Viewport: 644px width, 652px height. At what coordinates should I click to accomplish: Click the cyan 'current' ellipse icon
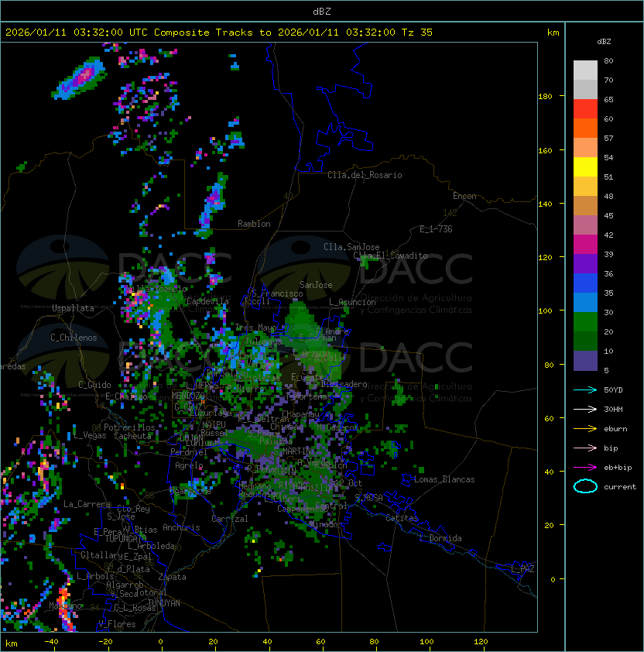point(585,486)
